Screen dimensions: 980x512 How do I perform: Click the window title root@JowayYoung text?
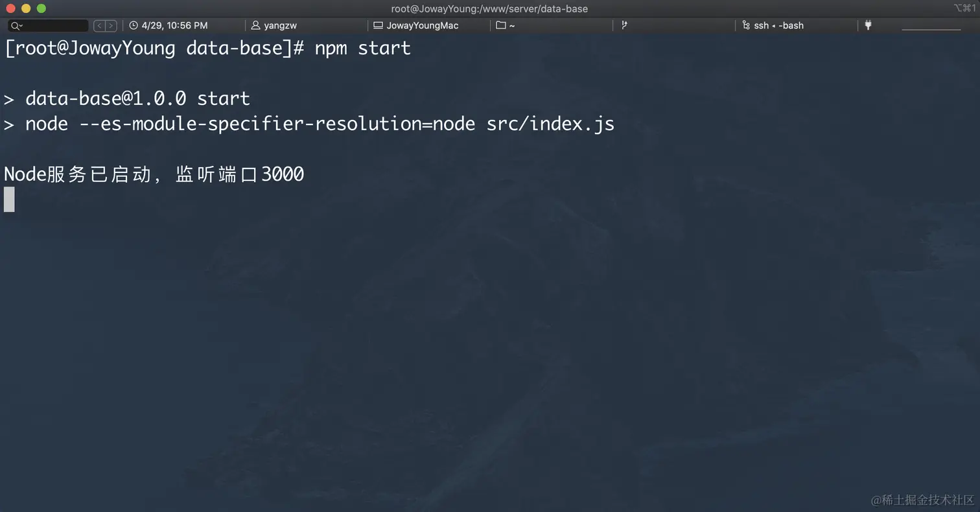(x=489, y=8)
